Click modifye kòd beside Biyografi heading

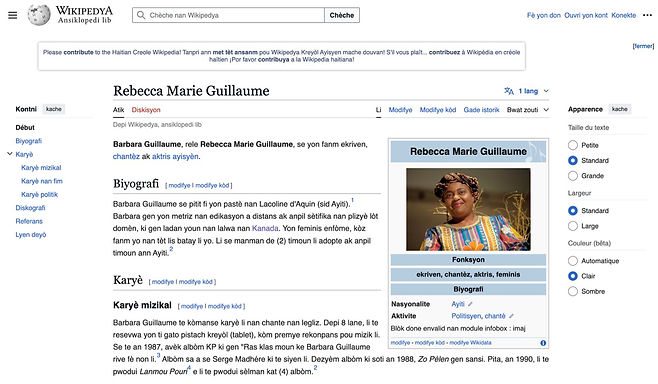coord(212,185)
